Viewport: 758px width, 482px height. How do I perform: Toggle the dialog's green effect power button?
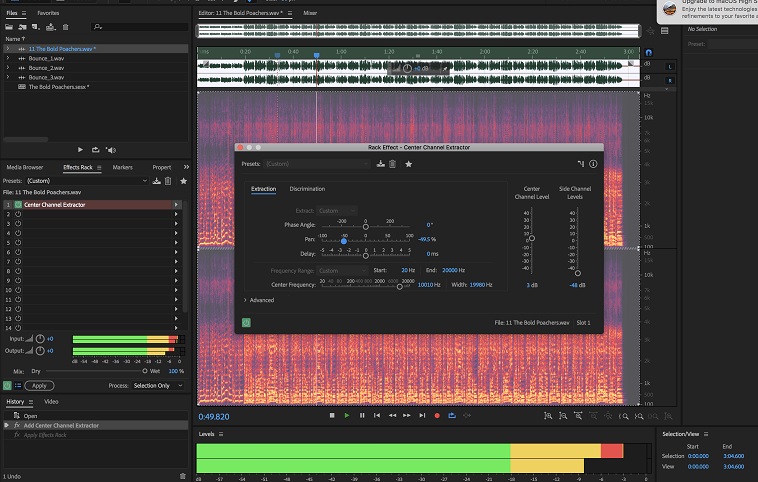tap(246, 322)
